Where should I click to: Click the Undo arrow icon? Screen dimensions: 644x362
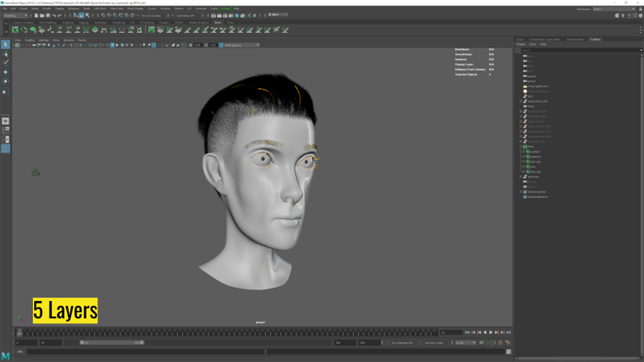[x=54, y=16]
